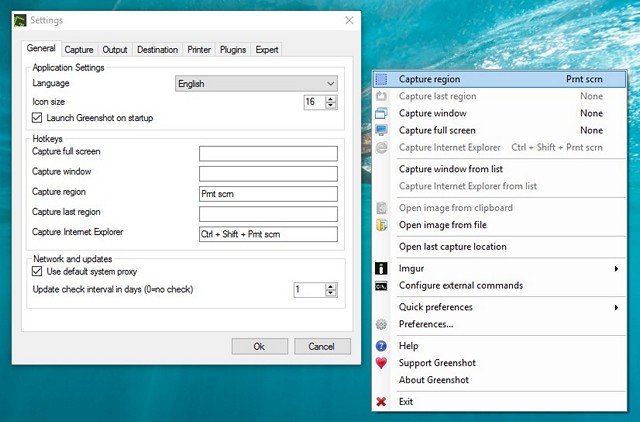The height and width of the screenshot is (422, 640).
Task: Expand the Imgur submenu arrow
Action: [616, 269]
